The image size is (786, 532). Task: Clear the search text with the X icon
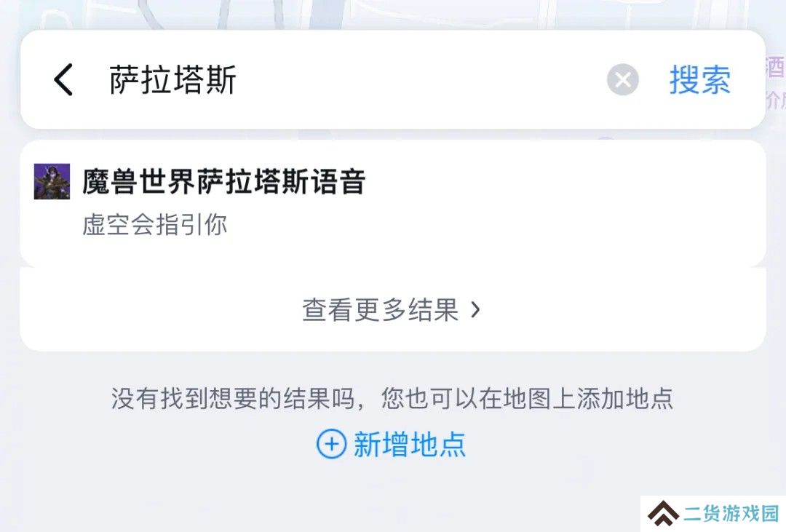pos(622,79)
